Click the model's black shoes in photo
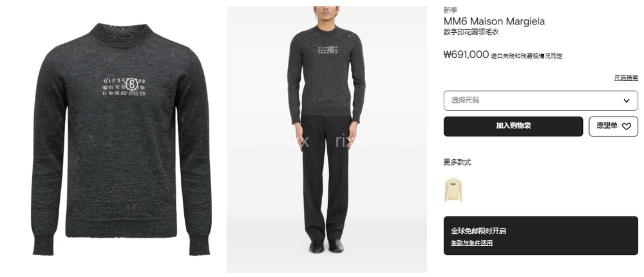This screenshot has width=644, height=277. pos(327,246)
